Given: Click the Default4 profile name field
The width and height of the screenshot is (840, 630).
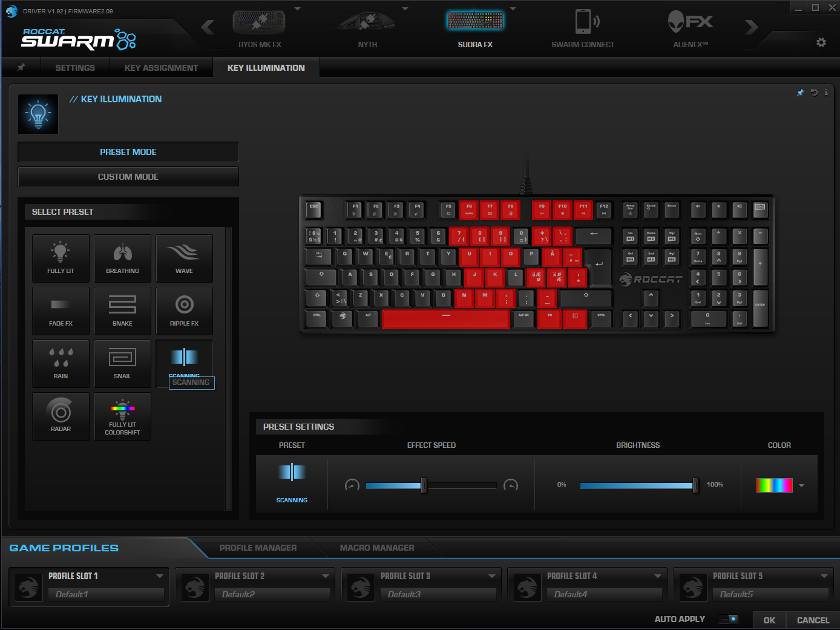Looking at the screenshot, I should [605, 594].
